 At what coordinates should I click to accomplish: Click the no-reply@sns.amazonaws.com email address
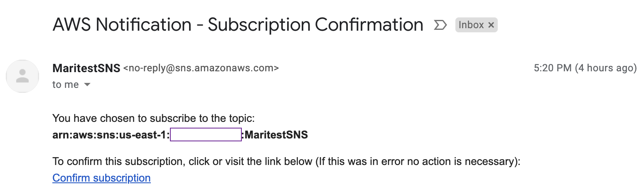pyautogui.click(x=201, y=68)
